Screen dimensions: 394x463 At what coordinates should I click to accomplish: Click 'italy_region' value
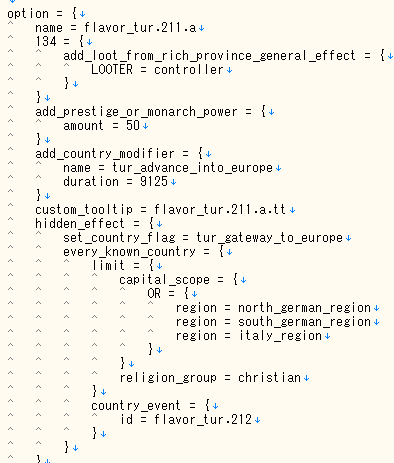[280, 336]
